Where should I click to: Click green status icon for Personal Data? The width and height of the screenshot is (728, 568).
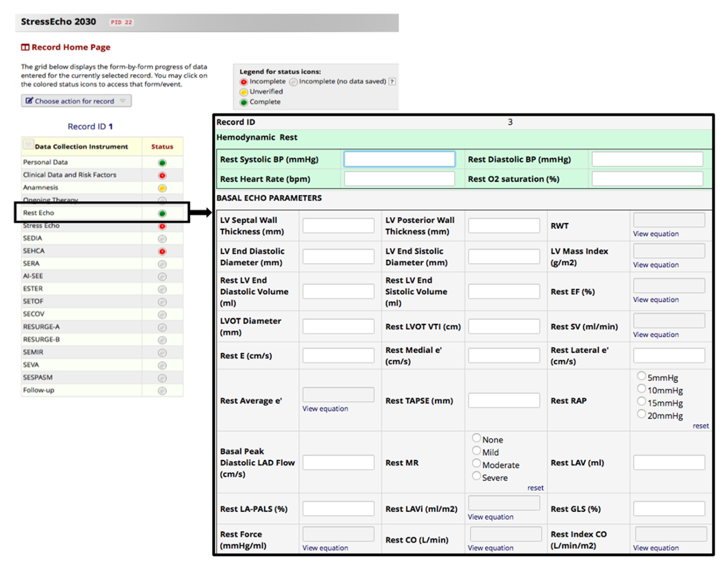tap(162, 163)
